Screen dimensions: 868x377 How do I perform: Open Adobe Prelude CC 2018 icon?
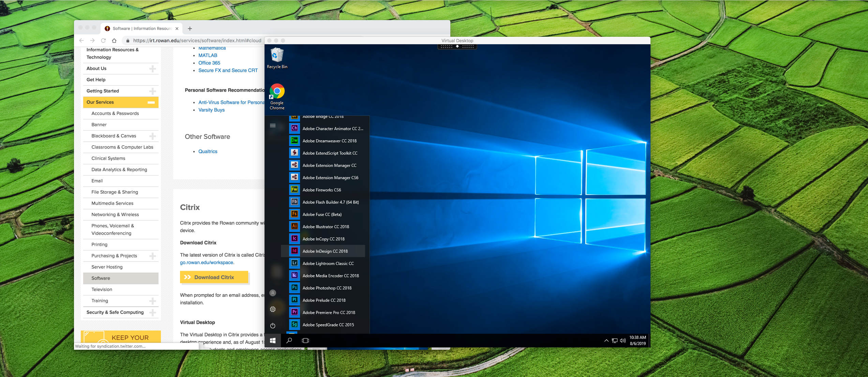[294, 300]
